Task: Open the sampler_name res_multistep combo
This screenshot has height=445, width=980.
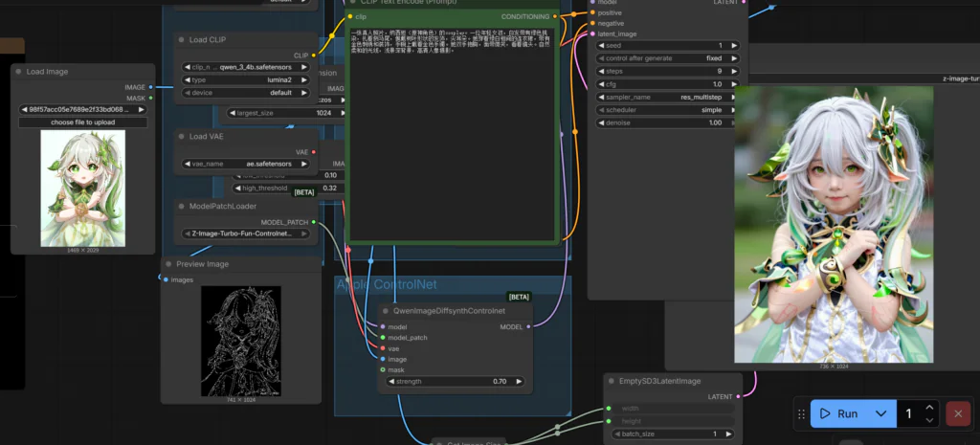Action: [666, 97]
